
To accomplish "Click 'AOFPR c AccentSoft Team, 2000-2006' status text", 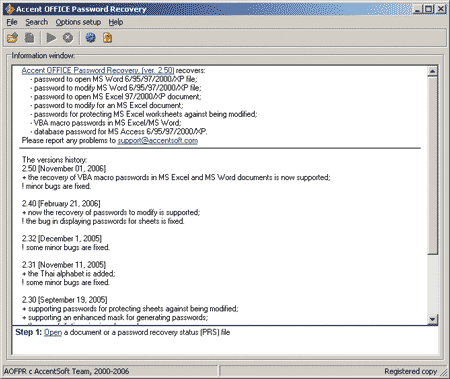I will 66,371.
